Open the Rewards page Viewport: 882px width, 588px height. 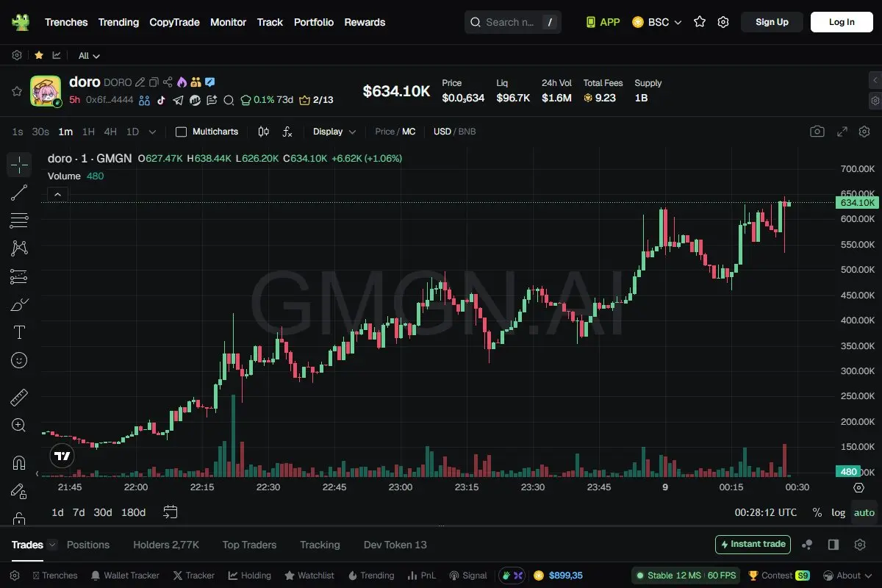(x=365, y=22)
